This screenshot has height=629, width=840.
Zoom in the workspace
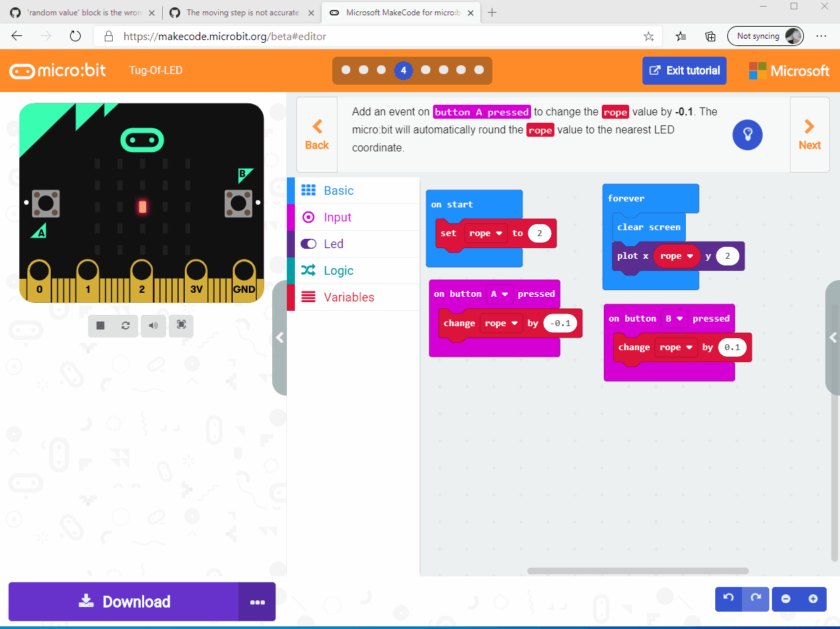pyautogui.click(x=813, y=599)
